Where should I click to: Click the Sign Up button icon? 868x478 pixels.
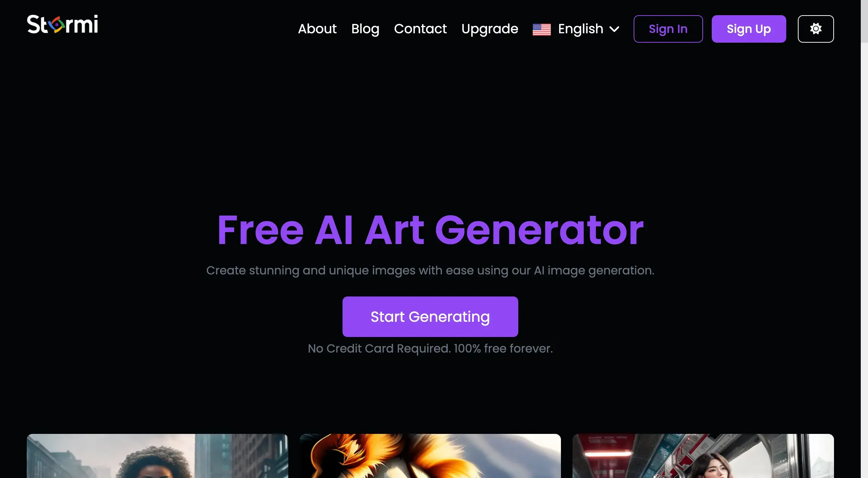(749, 28)
